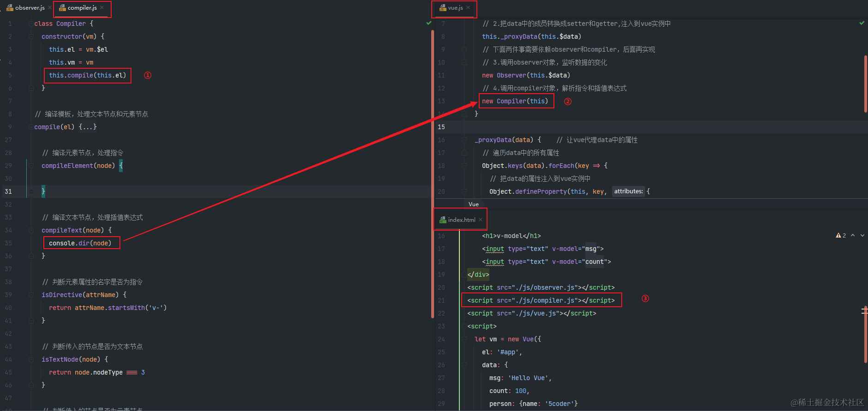The height and width of the screenshot is (411, 868).
Task: Click the Vue breadcrumb in vue.js
Action: 474,204
